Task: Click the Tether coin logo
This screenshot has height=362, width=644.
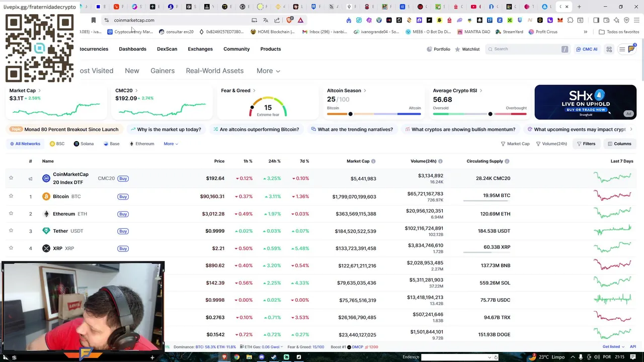Action: (46, 231)
